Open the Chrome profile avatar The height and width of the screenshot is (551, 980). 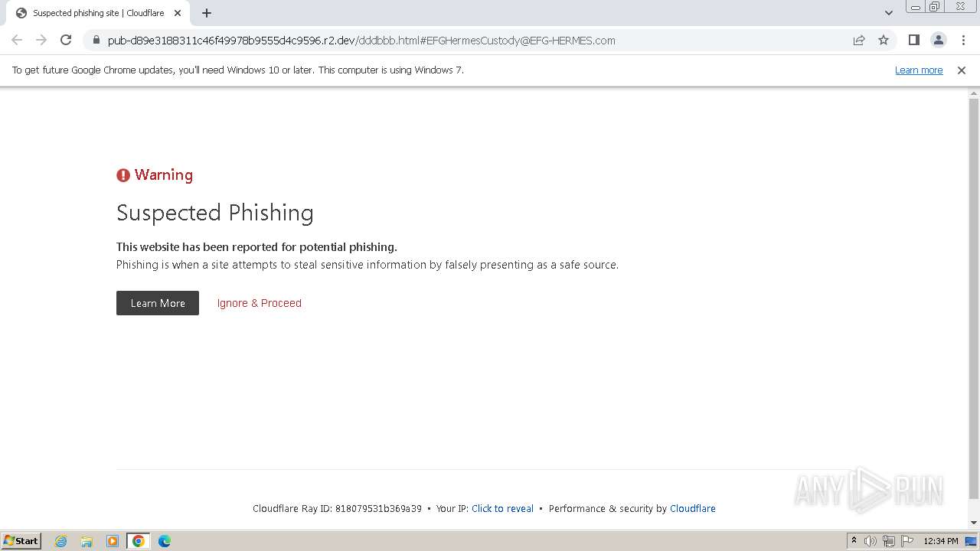938,41
